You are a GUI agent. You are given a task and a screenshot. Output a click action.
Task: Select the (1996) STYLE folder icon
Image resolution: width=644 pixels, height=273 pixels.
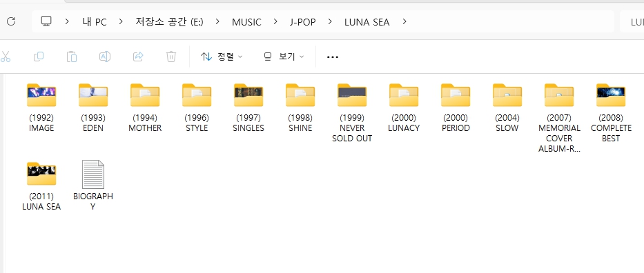(197, 95)
